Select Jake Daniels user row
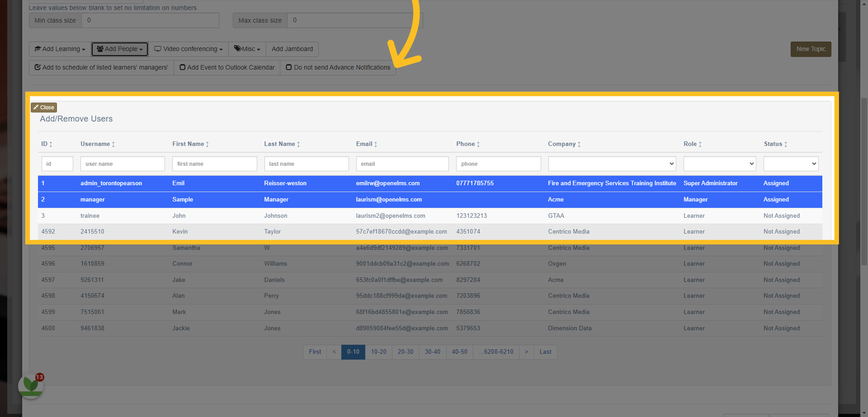The width and height of the screenshot is (868, 417). click(430, 280)
